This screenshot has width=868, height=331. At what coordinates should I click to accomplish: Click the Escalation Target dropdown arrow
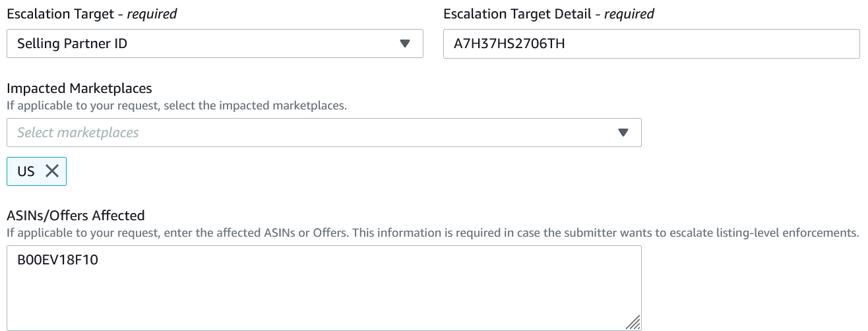(x=405, y=44)
